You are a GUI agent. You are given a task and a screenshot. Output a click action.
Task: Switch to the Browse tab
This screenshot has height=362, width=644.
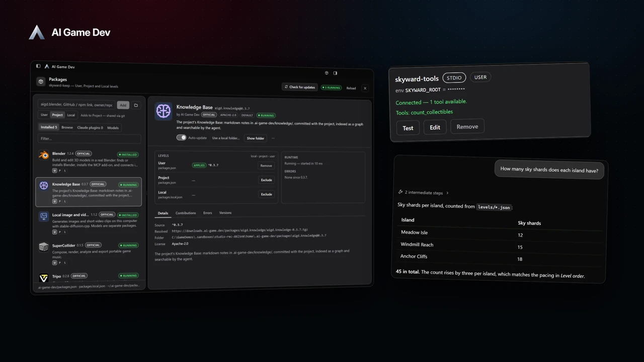[x=67, y=128]
